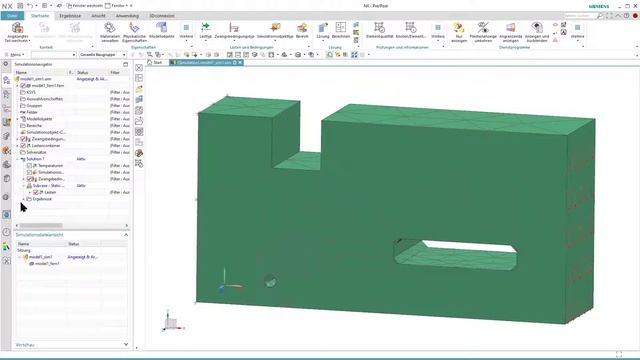Click the undo arrow in title bar
This screenshot has width=640, height=360.
pyautogui.click(x=30, y=6)
